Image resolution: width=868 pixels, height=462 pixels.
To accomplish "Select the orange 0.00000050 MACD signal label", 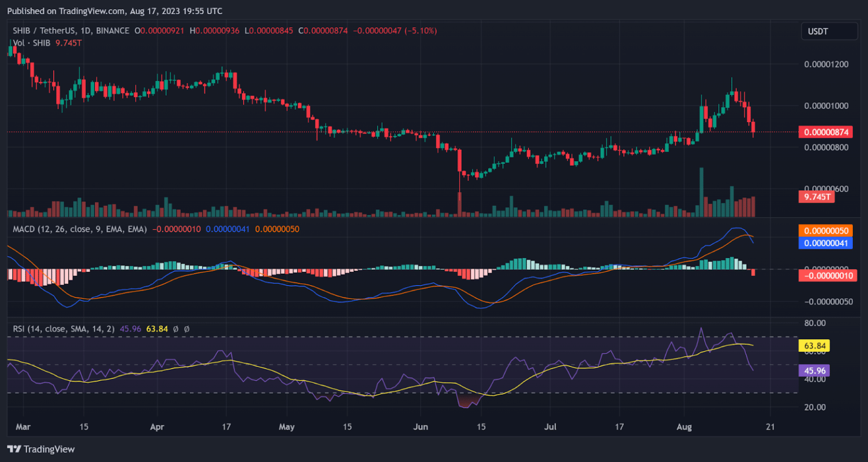I will [826, 231].
